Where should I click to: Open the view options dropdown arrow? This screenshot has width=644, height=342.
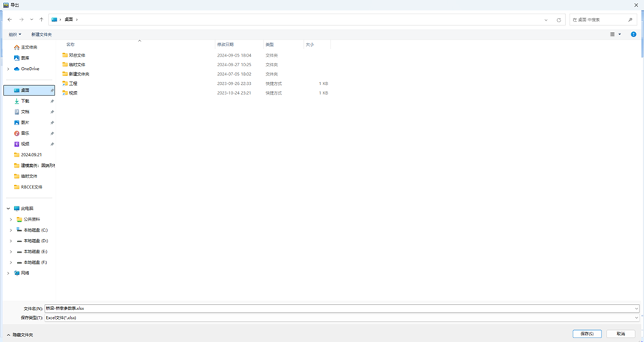click(619, 34)
